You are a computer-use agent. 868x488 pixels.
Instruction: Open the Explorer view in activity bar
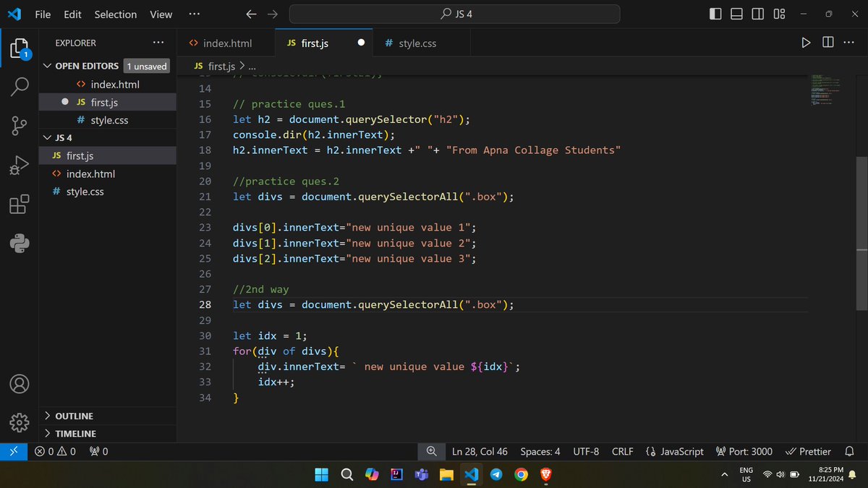(x=20, y=49)
